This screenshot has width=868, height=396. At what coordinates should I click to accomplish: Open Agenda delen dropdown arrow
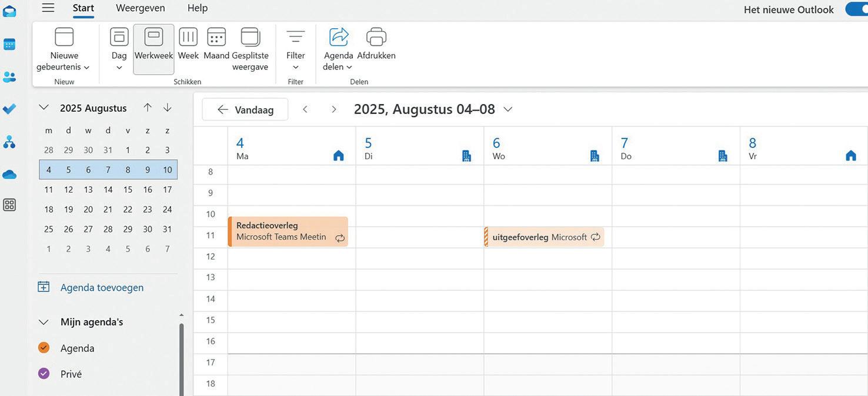349,68
